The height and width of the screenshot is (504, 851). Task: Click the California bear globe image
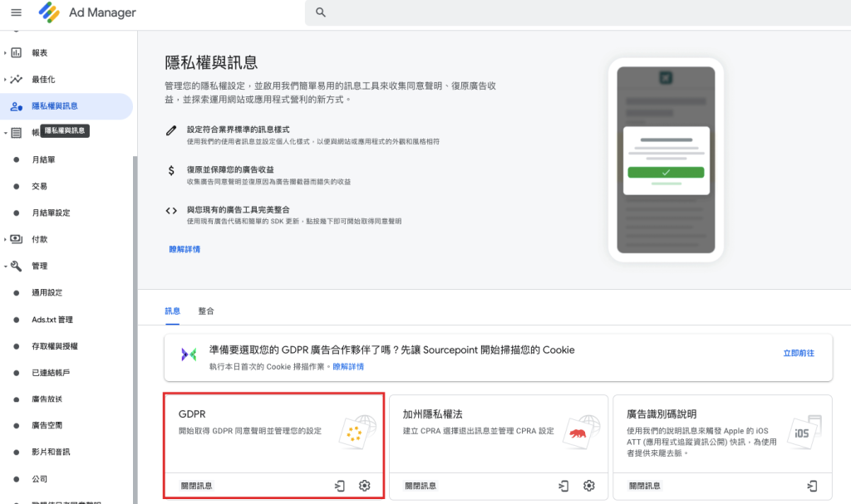[581, 432]
